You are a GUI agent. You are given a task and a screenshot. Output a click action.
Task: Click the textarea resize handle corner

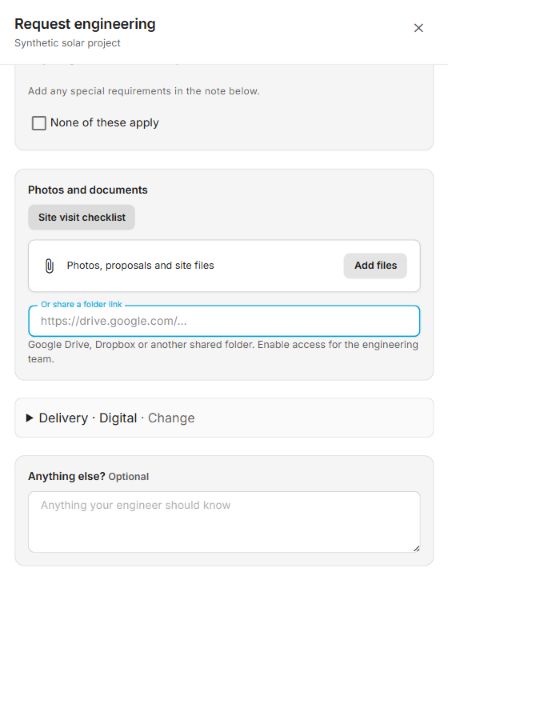click(416, 548)
